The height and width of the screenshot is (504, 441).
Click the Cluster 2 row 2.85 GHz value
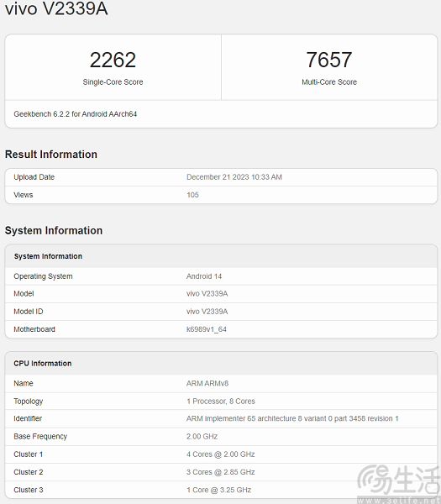click(220, 472)
